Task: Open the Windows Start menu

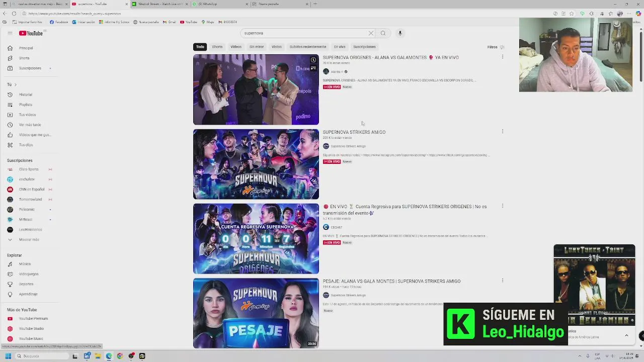Action: coord(8,356)
